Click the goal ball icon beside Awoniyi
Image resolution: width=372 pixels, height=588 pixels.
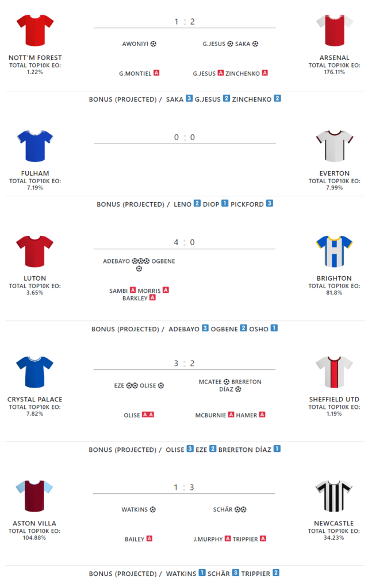coord(154,44)
